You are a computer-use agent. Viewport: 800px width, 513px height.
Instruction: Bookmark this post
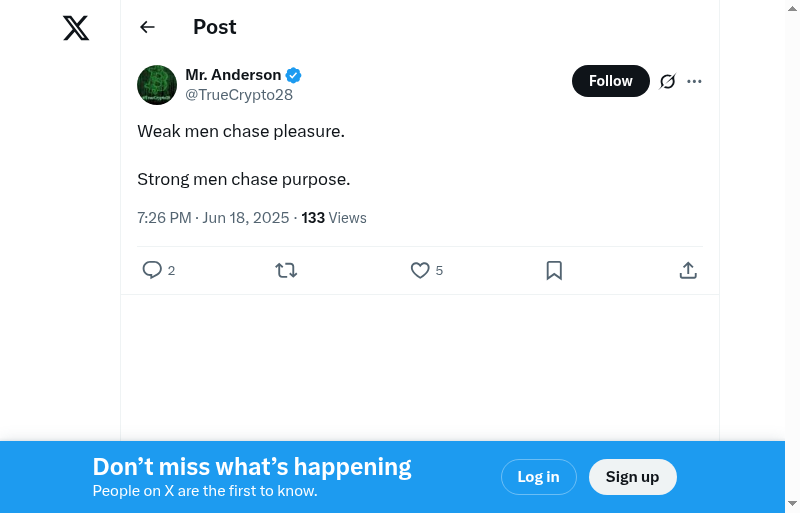[554, 270]
